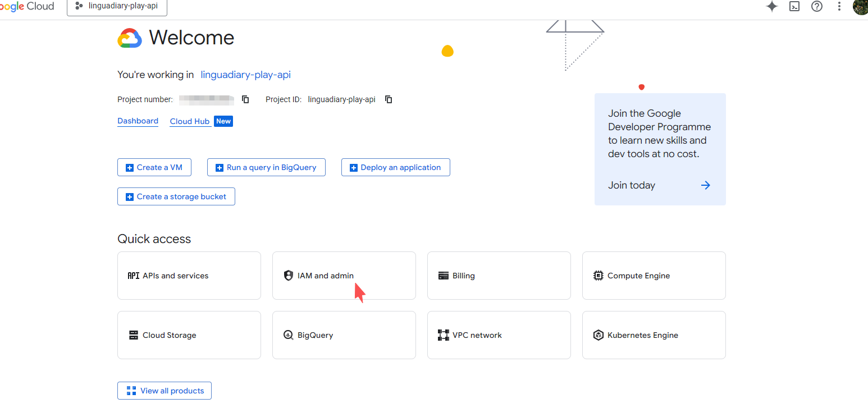Click the Create a VM button
Image resolution: width=868 pixels, height=417 pixels.
[x=154, y=167]
